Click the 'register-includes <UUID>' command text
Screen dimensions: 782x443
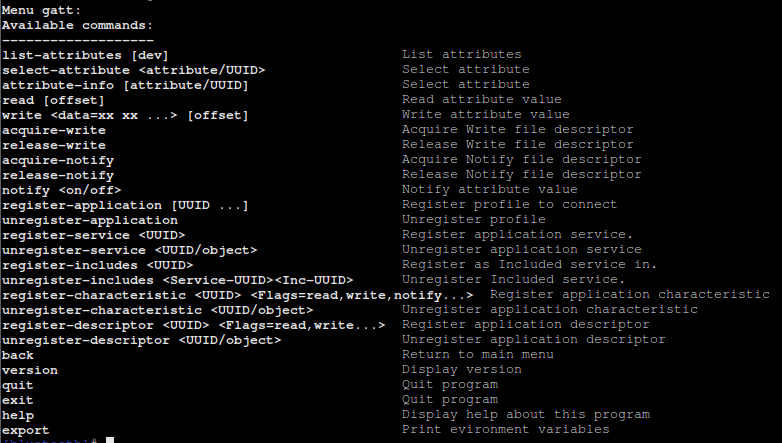(97, 264)
